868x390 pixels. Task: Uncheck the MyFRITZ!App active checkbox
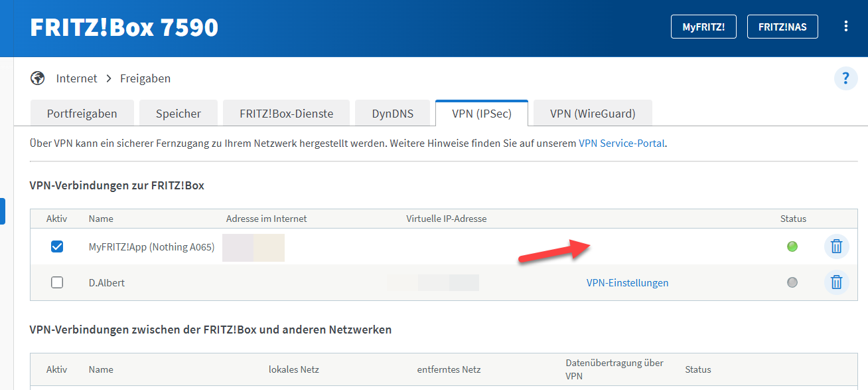point(57,246)
